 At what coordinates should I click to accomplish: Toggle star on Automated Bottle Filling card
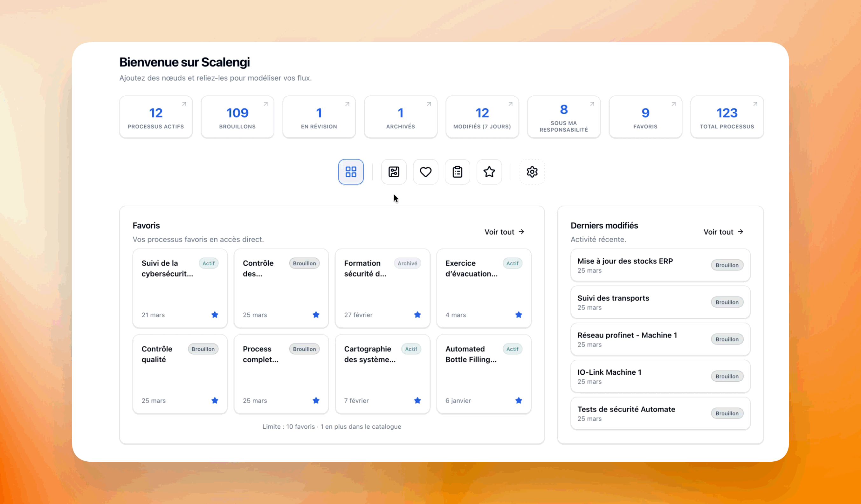pyautogui.click(x=518, y=400)
